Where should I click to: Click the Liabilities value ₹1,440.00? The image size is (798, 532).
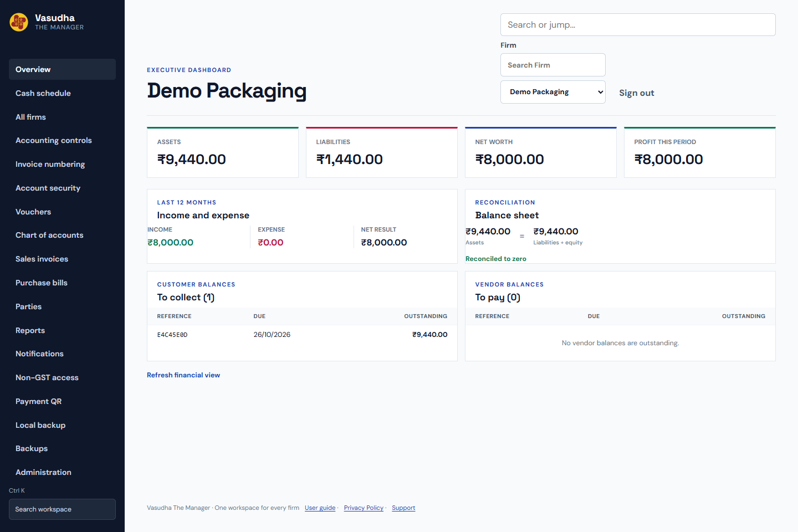[350, 160]
